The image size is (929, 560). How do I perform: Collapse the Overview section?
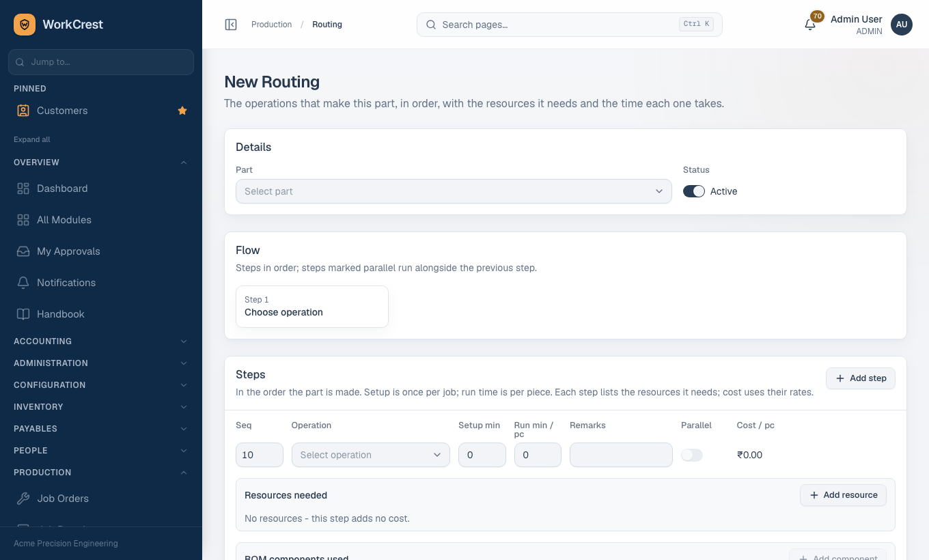(x=101, y=163)
